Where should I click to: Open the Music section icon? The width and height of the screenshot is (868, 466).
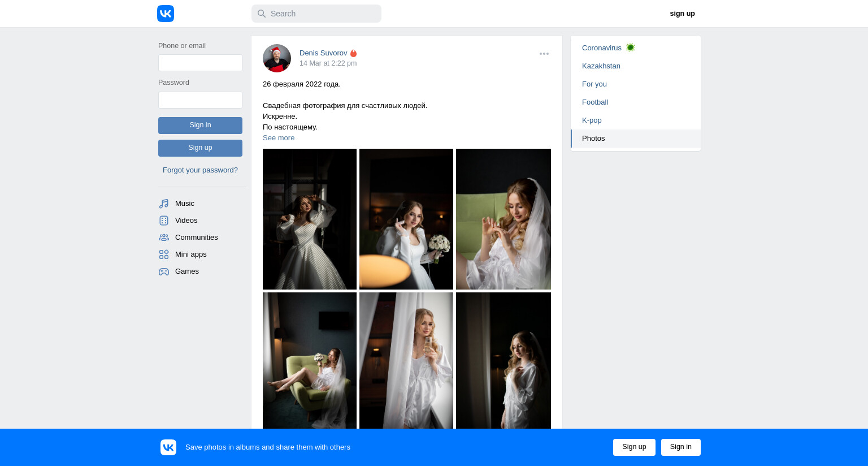click(164, 204)
